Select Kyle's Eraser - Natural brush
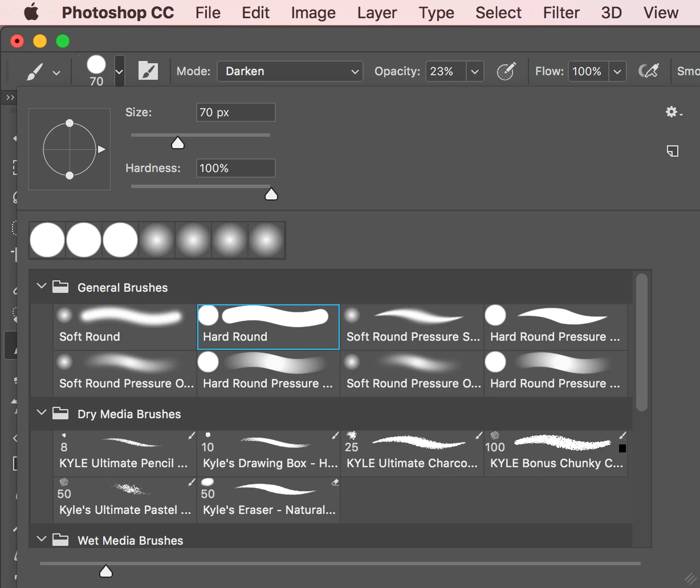This screenshot has width=700, height=588. (x=268, y=500)
